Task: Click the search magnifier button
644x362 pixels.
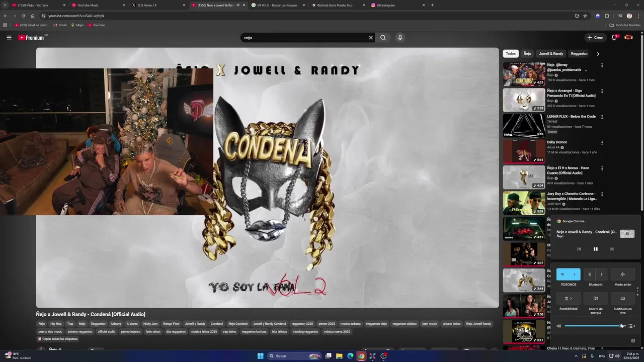Action: [383, 38]
